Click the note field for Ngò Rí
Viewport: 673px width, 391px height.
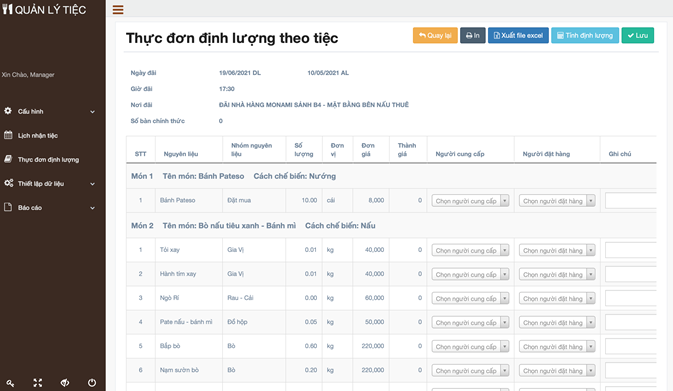[631, 298]
